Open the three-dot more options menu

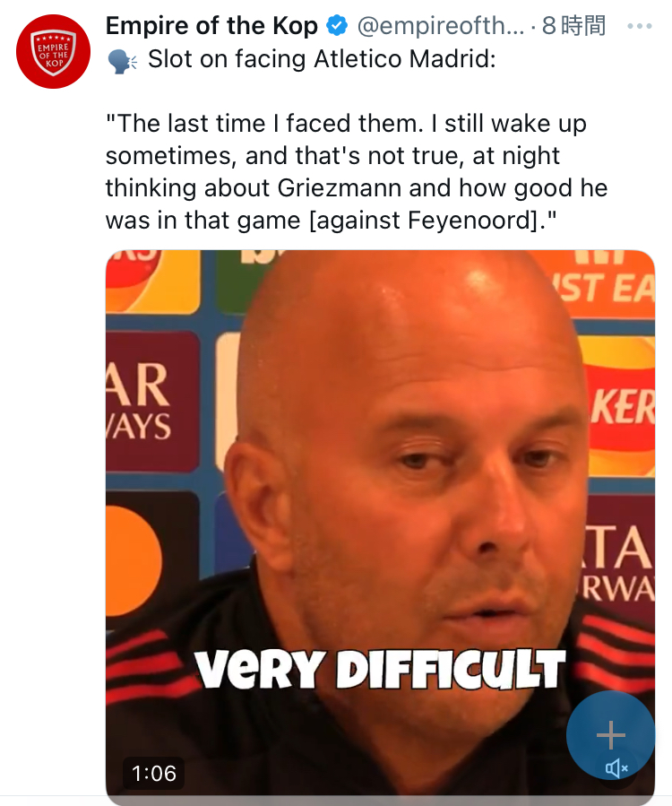(640, 26)
